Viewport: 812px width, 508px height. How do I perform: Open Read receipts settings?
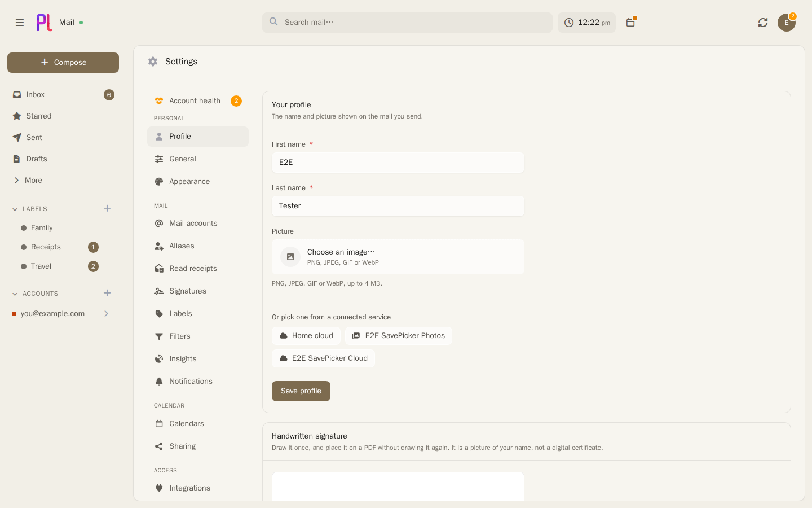198,269
